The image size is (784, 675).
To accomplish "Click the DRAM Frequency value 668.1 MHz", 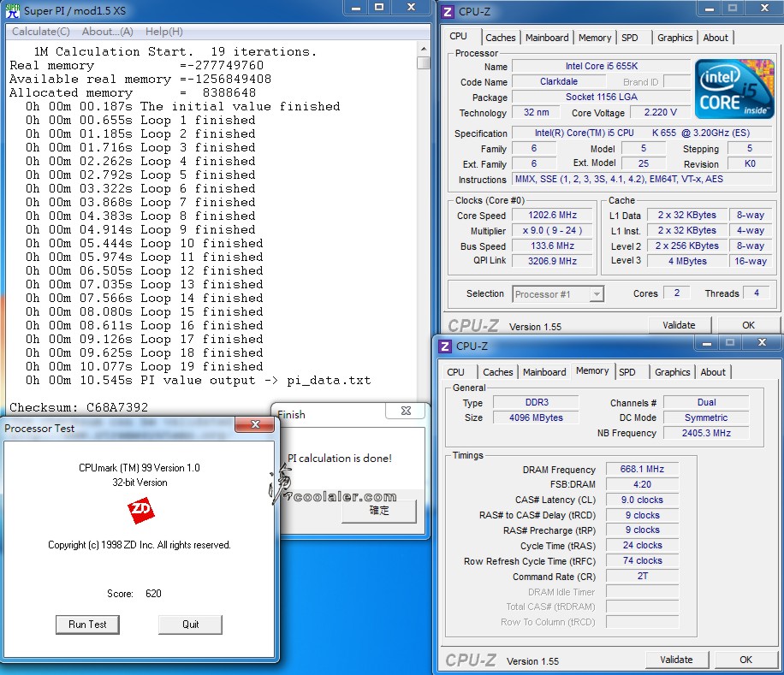I will click(642, 469).
